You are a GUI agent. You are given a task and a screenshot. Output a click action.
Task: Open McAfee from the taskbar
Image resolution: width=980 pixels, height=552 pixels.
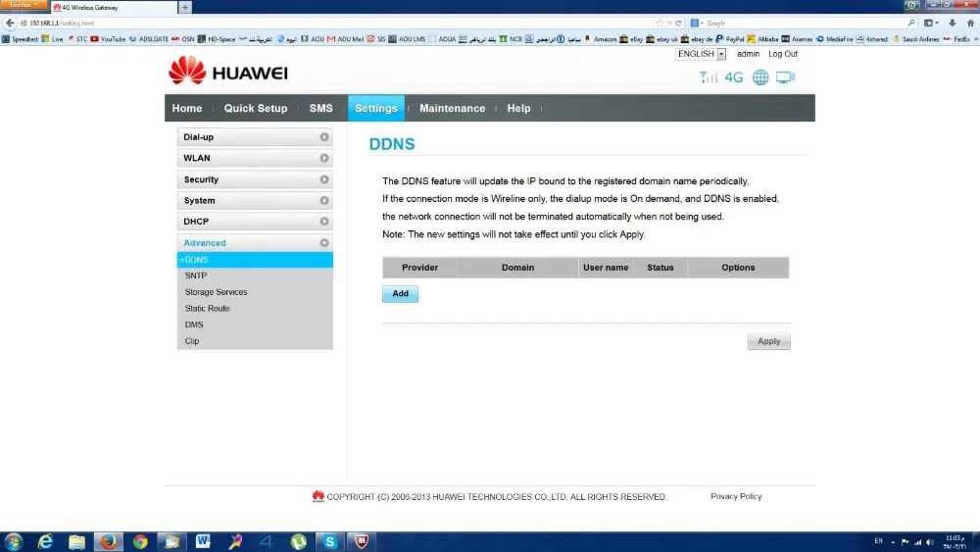[362, 541]
